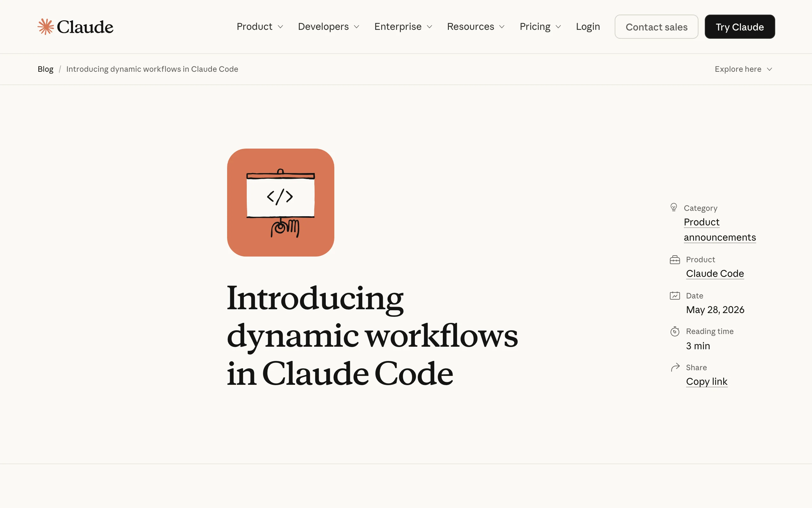The height and width of the screenshot is (508, 812).
Task: Click the Product label above Claude Code
Action: click(700, 259)
